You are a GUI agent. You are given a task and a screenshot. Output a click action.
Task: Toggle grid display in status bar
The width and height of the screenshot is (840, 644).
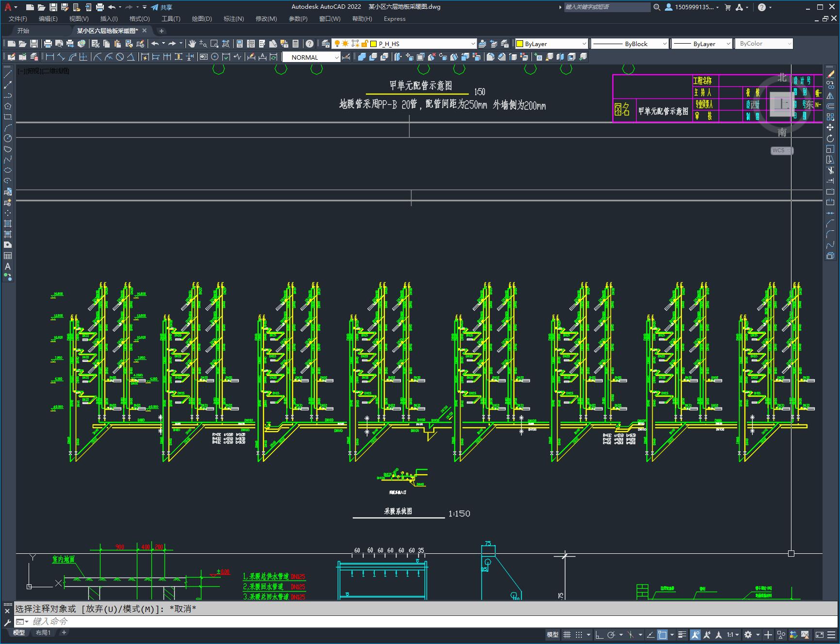click(x=567, y=634)
